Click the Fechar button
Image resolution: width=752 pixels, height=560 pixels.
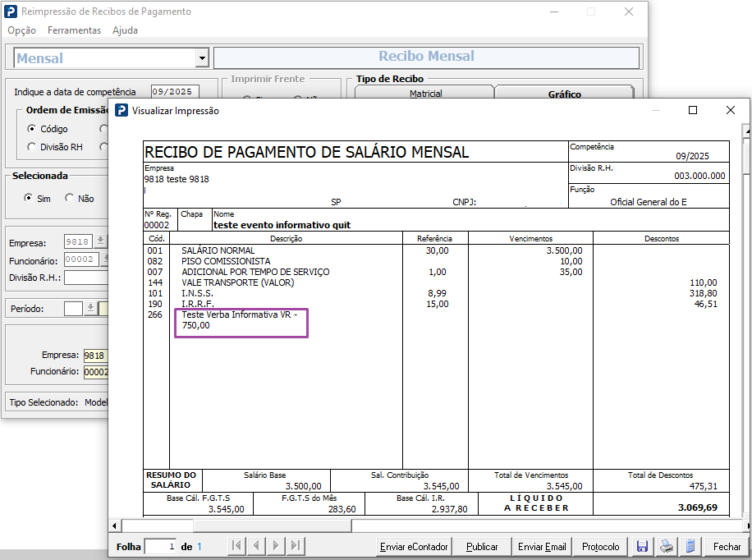pos(727,547)
